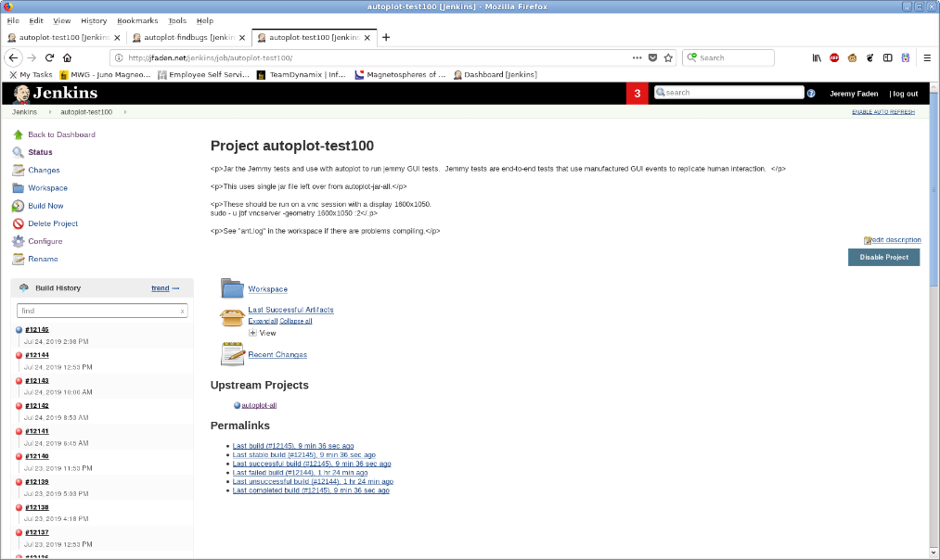
Task: Click the Workspace folder icon in sidebar
Action: point(18,188)
